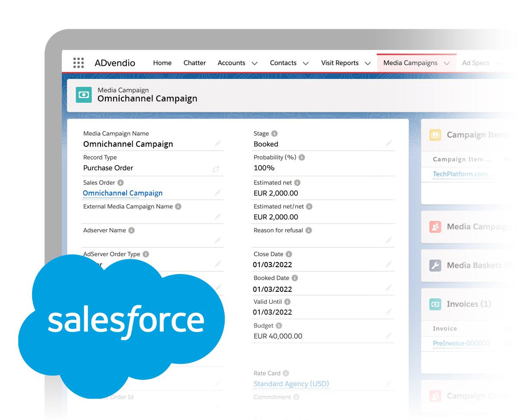Click the Invoices related list icon
The image size is (522, 420).
[435, 304]
